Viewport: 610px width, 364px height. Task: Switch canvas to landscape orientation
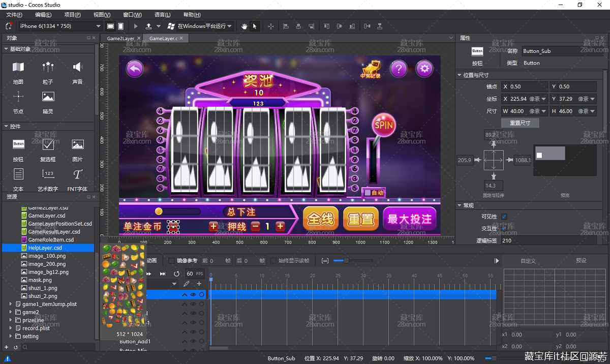pyautogui.click(x=110, y=26)
